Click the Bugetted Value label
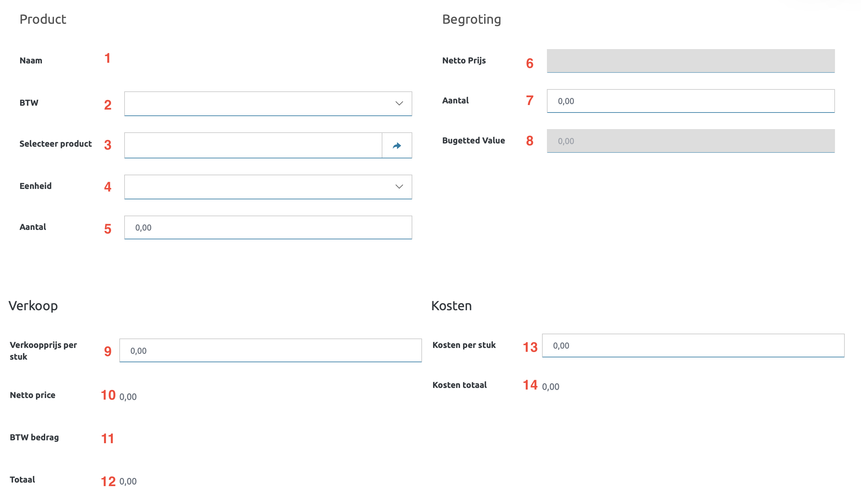 [473, 140]
